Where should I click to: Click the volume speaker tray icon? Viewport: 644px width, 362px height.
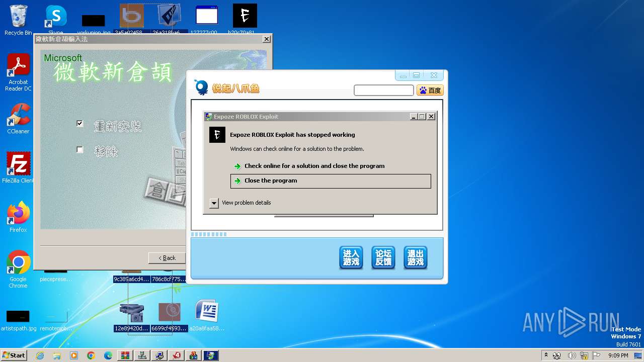click(x=572, y=355)
